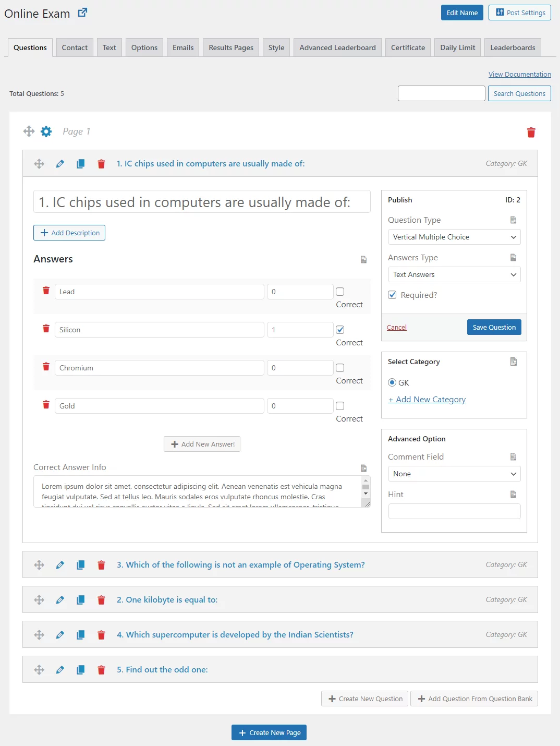Screen dimensions: 560x746
Task: Open the quiz in new tab icon
Action: [x=82, y=13]
